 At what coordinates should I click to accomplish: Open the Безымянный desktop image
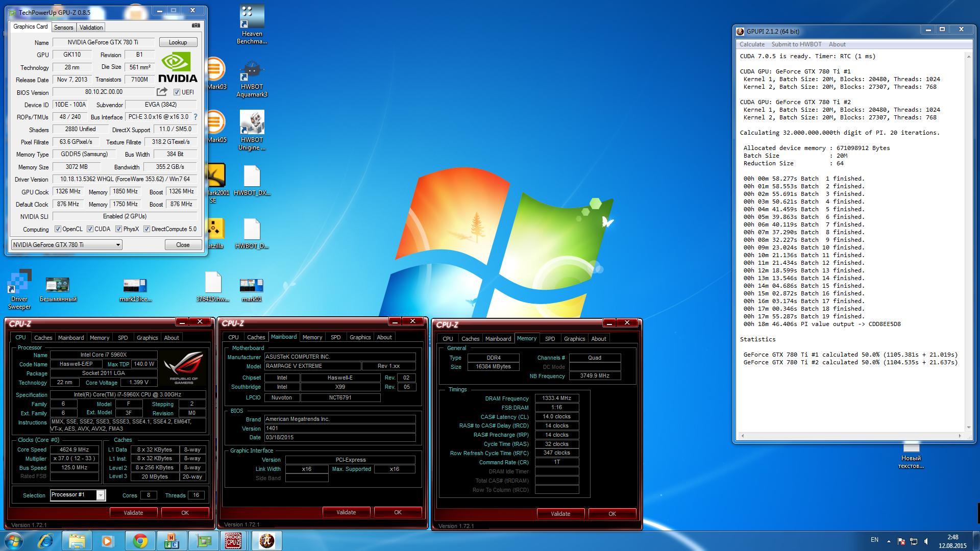(x=58, y=290)
